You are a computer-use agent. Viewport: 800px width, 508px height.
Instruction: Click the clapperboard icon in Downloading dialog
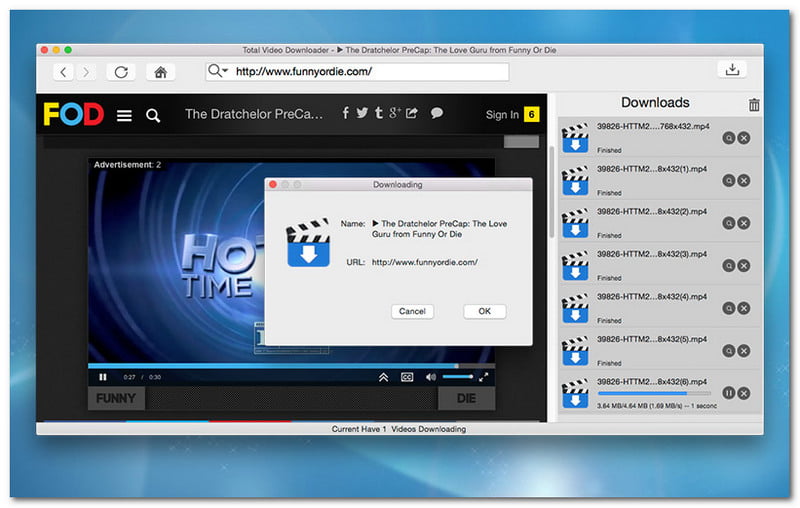pyautogui.click(x=308, y=243)
